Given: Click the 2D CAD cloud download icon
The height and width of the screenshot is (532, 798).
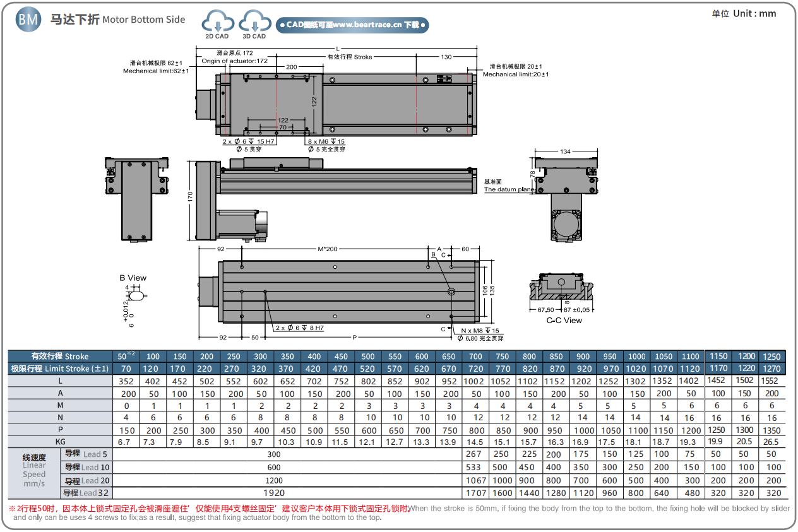Looking at the screenshot, I should (217, 23).
